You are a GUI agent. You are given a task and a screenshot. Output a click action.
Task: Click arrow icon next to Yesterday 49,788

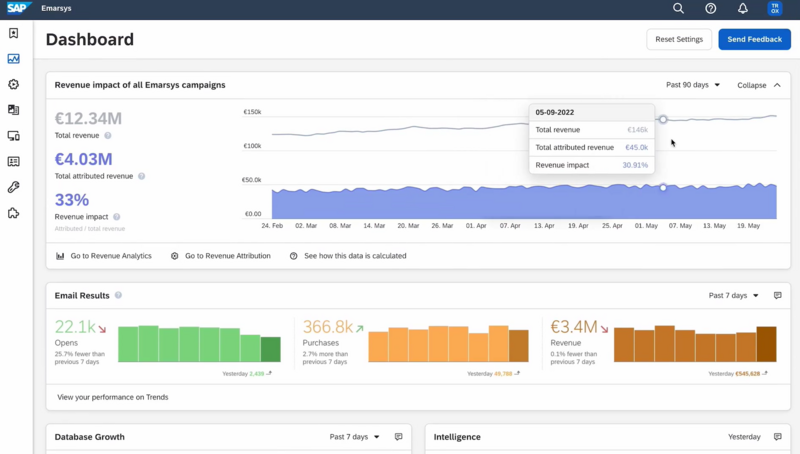(517, 373)
